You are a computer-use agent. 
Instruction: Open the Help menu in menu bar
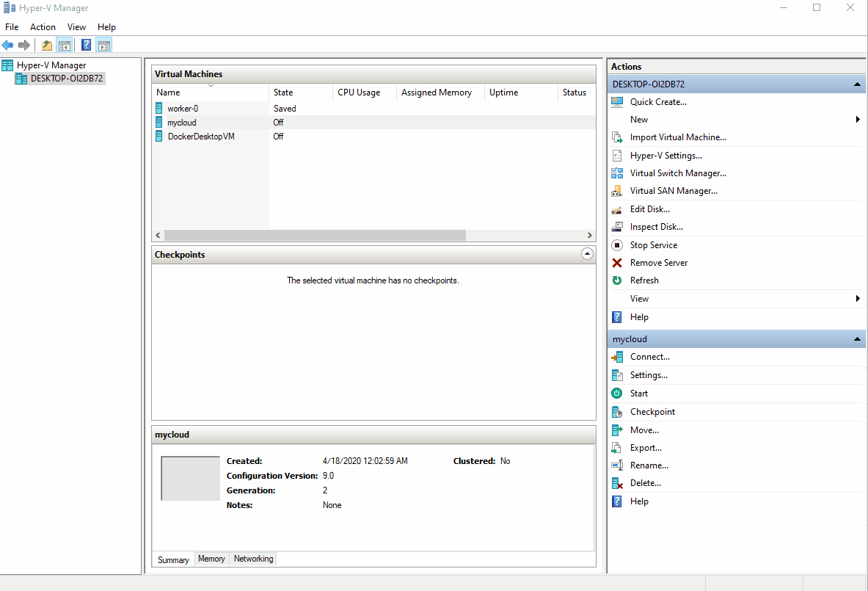click(x=106, y=26)
